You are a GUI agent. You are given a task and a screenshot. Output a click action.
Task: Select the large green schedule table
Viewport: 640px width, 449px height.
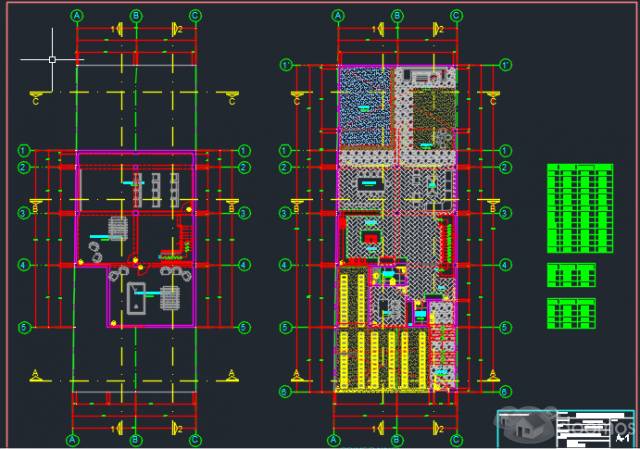point(580,209)
